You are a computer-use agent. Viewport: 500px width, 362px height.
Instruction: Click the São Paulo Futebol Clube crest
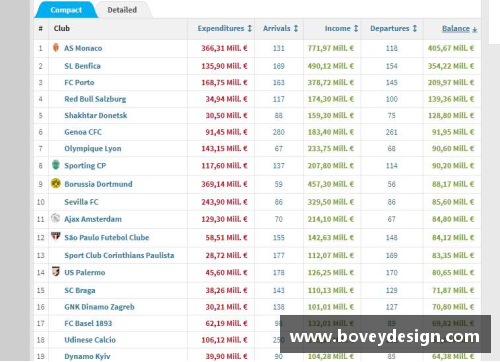click(55, 236)
